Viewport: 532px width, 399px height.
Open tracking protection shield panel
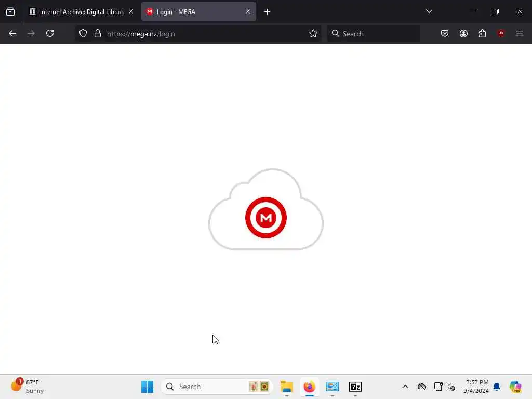coord(83,33)
